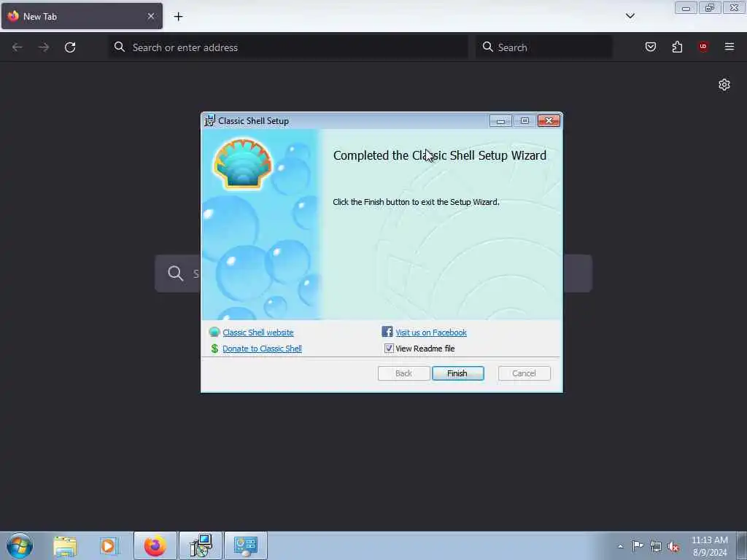Uncheck the View Readme file checkbox
Image resolution: width=747 pixels, height=560 pixels.
389,348
